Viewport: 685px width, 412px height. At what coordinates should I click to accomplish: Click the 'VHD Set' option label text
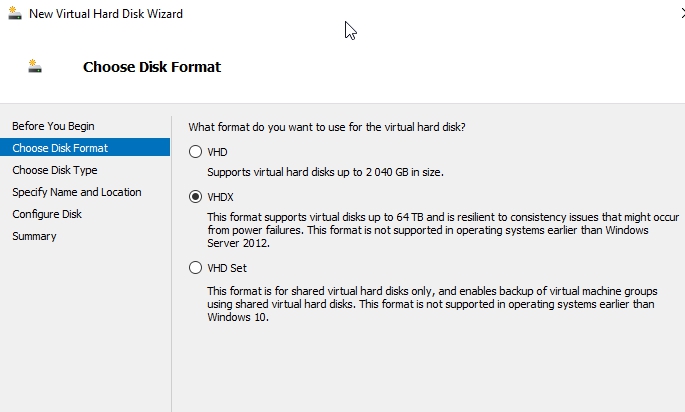pyautogui.click(x=227, y=268)
